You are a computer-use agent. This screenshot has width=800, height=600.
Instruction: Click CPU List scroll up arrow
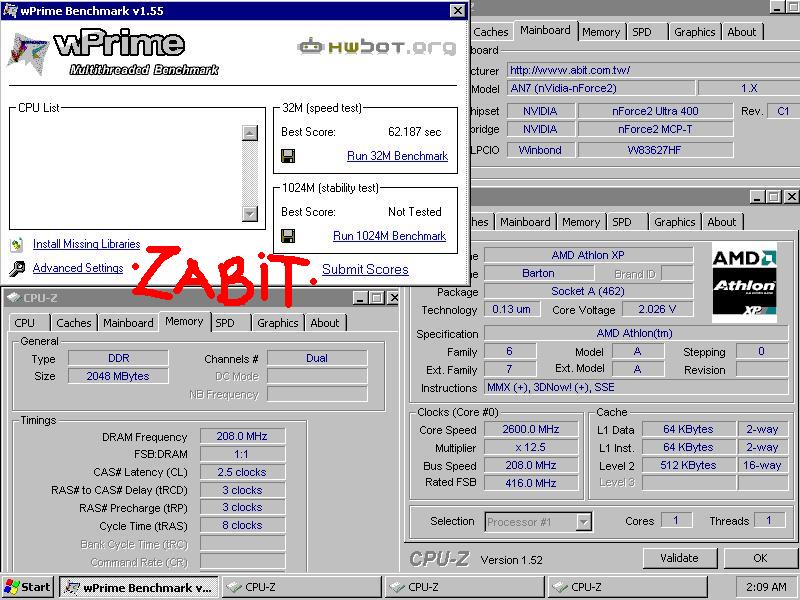(250, 133)
